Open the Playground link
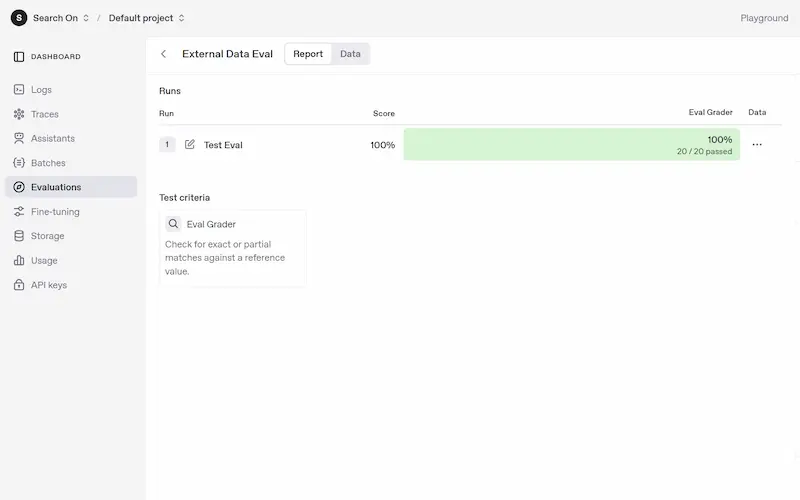 [764, 18]
